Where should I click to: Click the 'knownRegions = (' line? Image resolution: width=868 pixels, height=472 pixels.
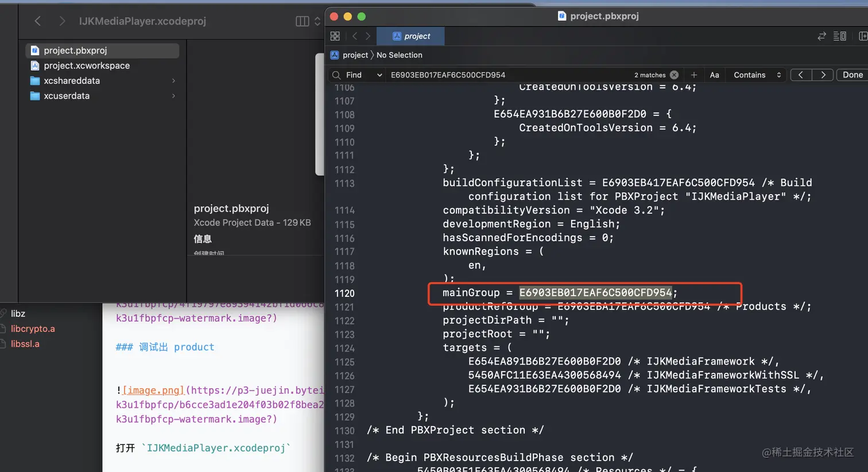pyautogui.click(x=493, y=252)
